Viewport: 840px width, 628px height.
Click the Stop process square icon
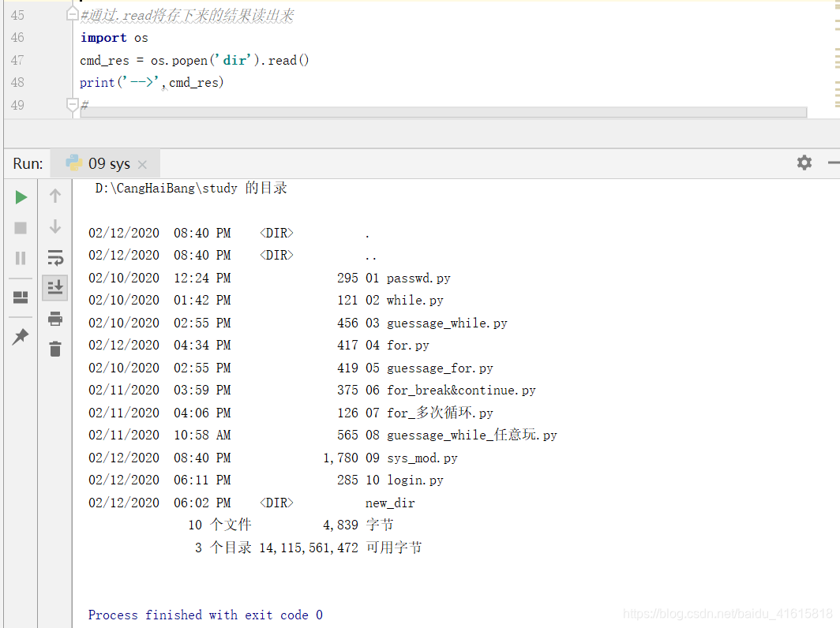[x=21, y=228]
